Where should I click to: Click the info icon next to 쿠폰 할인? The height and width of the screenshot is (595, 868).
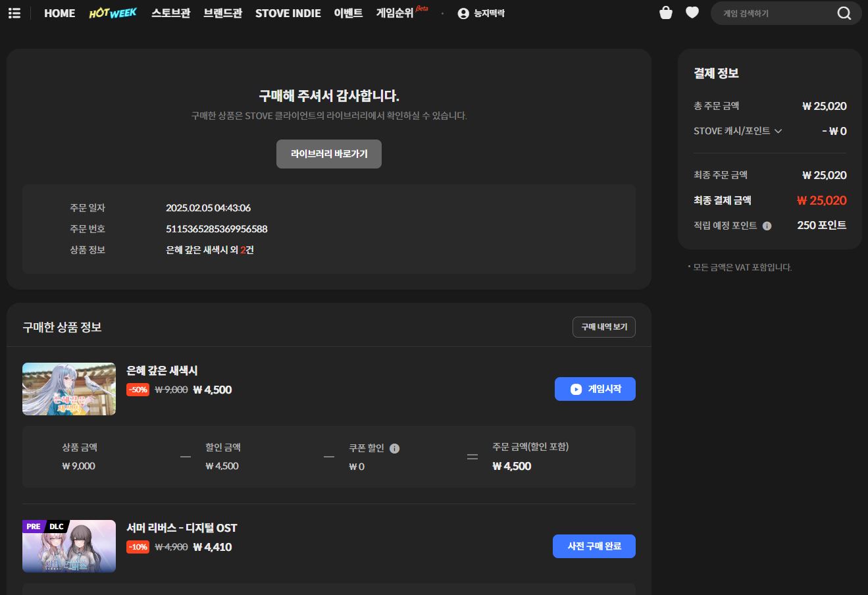click(394, 448)
